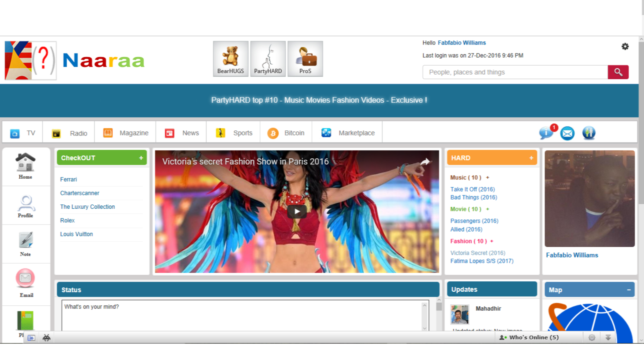Open the PartyHARD icon
This screenshot has height=362, width=644.
tap(268, 59)
